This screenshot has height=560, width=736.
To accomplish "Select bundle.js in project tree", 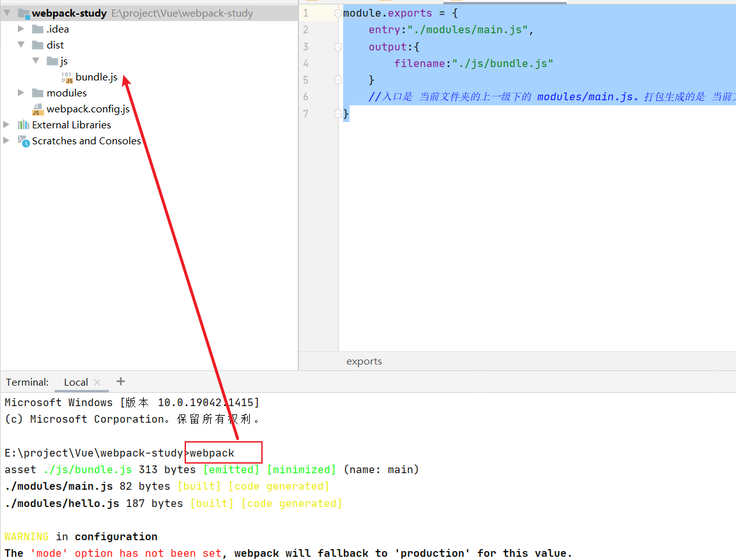I will (96, 77).
